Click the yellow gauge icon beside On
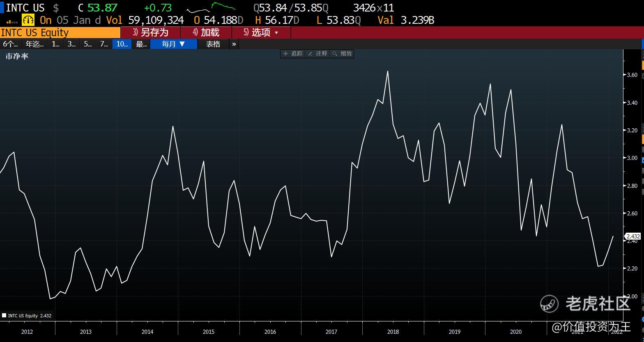 pos(28,20)
